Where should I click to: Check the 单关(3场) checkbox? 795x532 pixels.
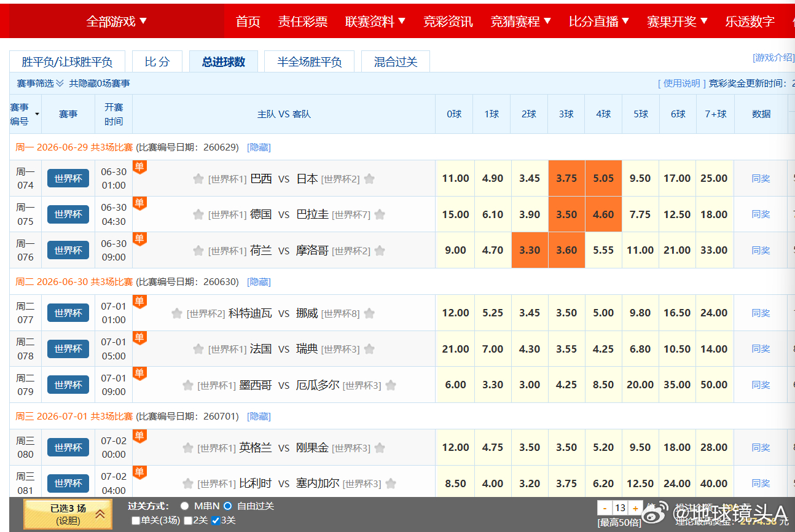pyautogui.click(x=135, y=520)
